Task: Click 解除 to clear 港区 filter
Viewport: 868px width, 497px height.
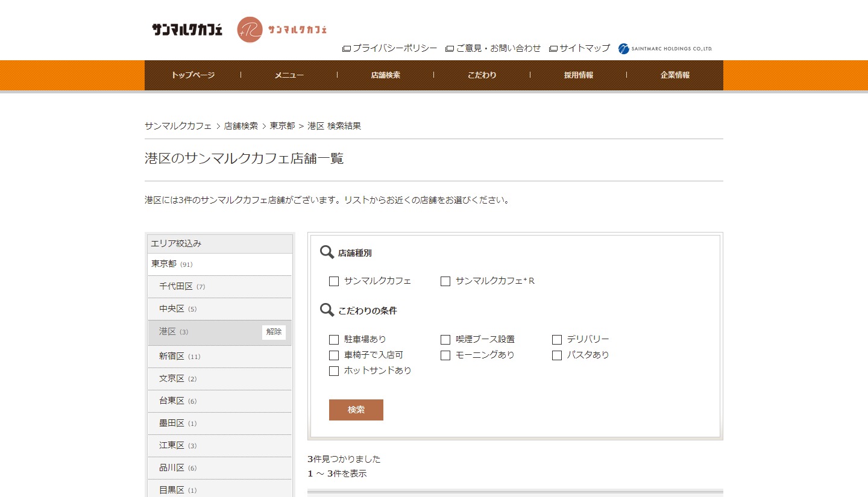Action: 274,332
